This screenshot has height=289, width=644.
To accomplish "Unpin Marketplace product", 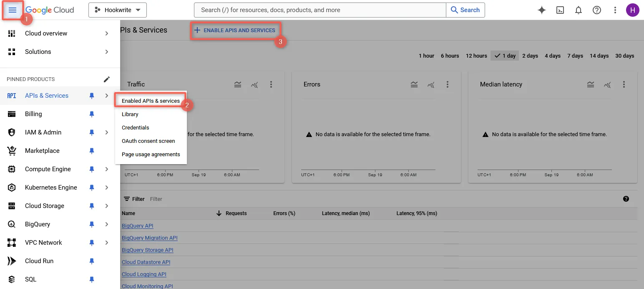I will (92, 151).
